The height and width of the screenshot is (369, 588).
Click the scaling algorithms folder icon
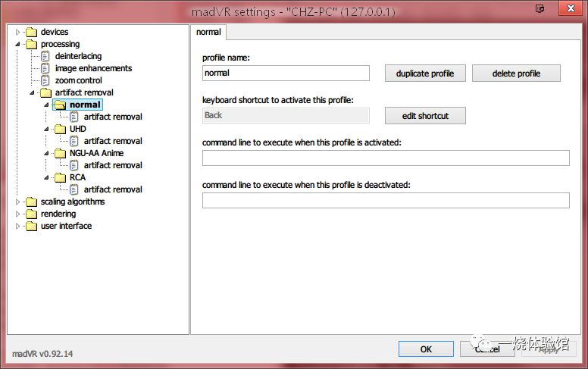click(31, 202)
